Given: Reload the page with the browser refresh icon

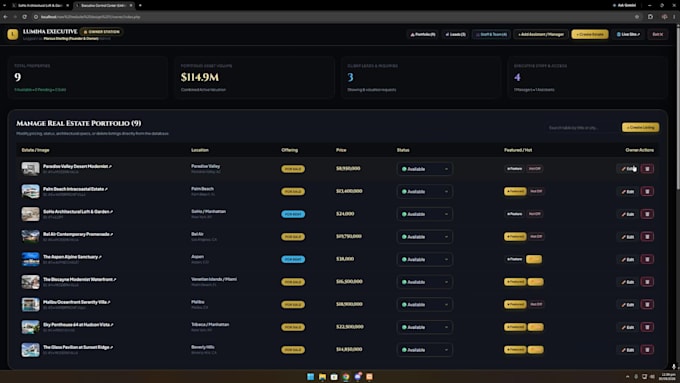Looking at the screenshot, I should coord(25,17).
